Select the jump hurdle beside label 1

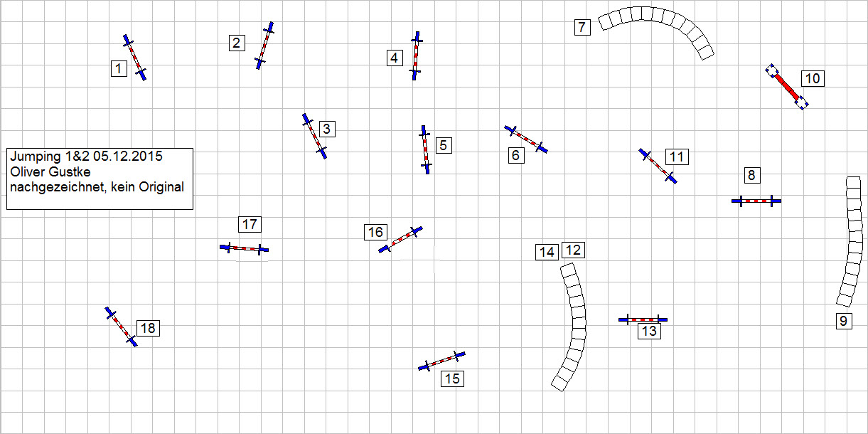coord(135,58)
